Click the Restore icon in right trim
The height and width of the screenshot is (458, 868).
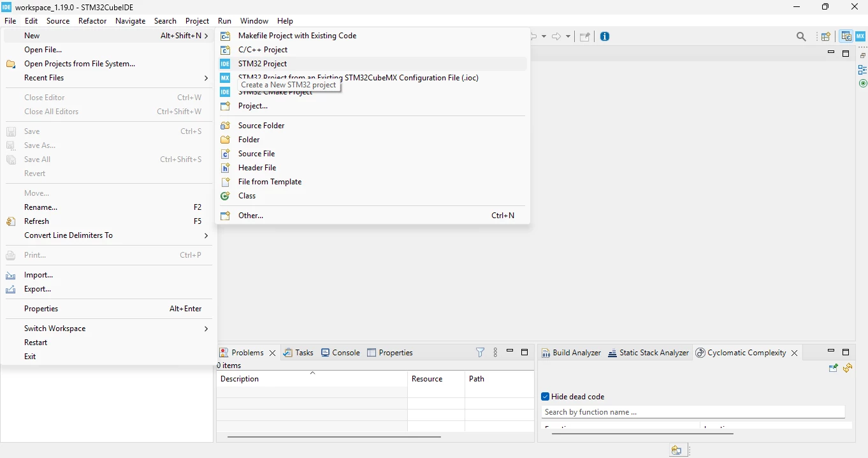[863, 55]
